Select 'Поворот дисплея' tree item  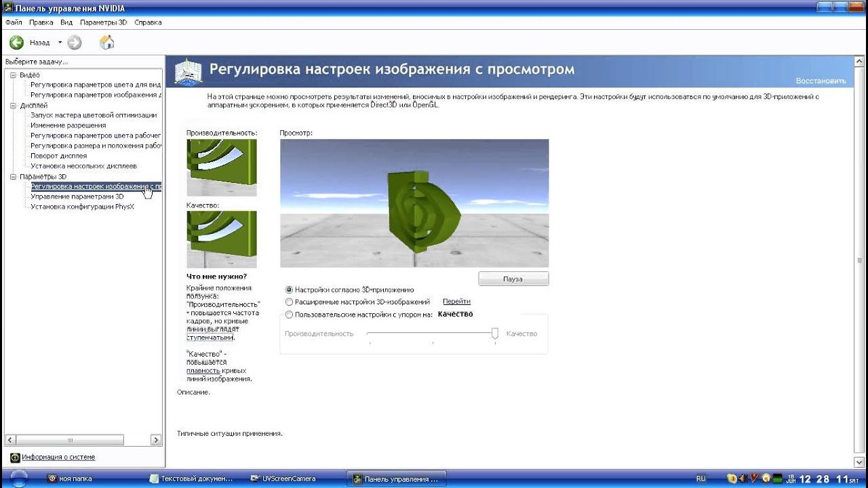[x=58, y=156]
